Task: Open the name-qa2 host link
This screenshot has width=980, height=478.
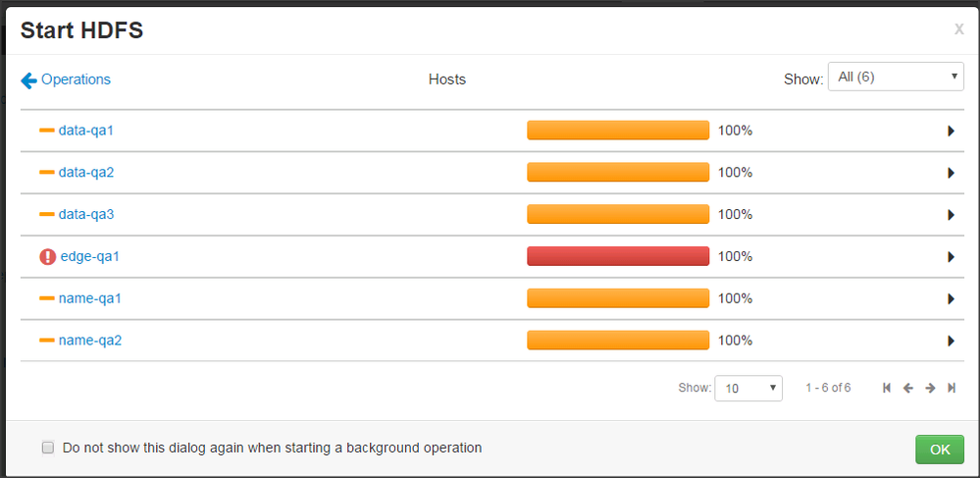Action: (x=90, y=341)
